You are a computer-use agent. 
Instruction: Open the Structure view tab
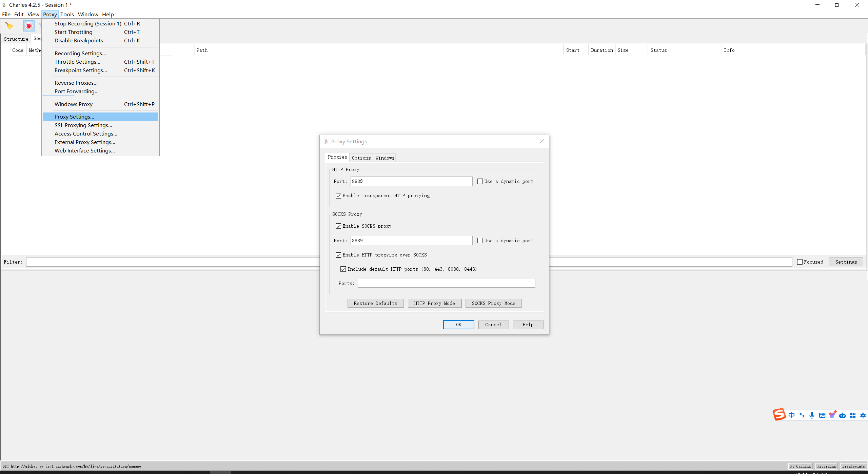(16, 39)
